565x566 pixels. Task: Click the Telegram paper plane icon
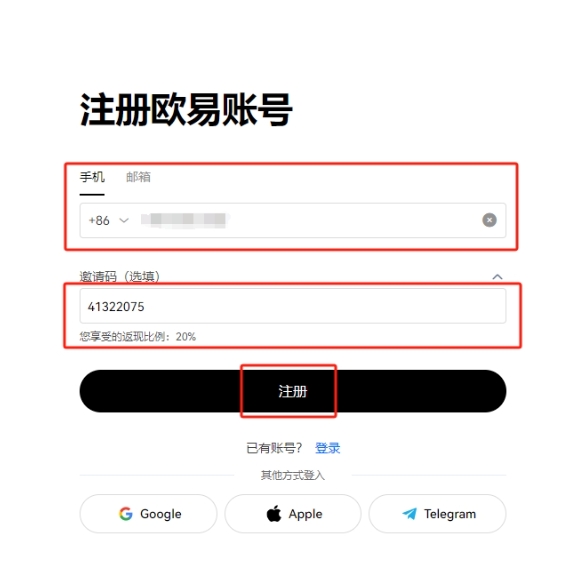point(409,514)
